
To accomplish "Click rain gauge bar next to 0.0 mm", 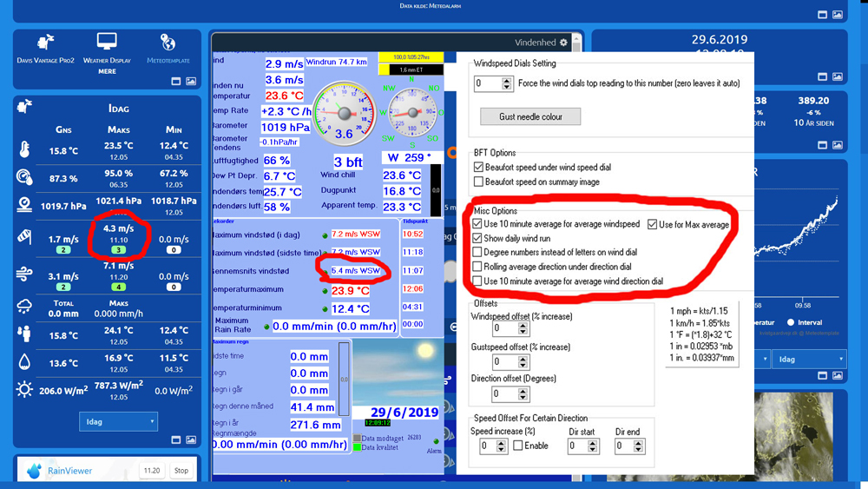I will [x=344, y=379].
